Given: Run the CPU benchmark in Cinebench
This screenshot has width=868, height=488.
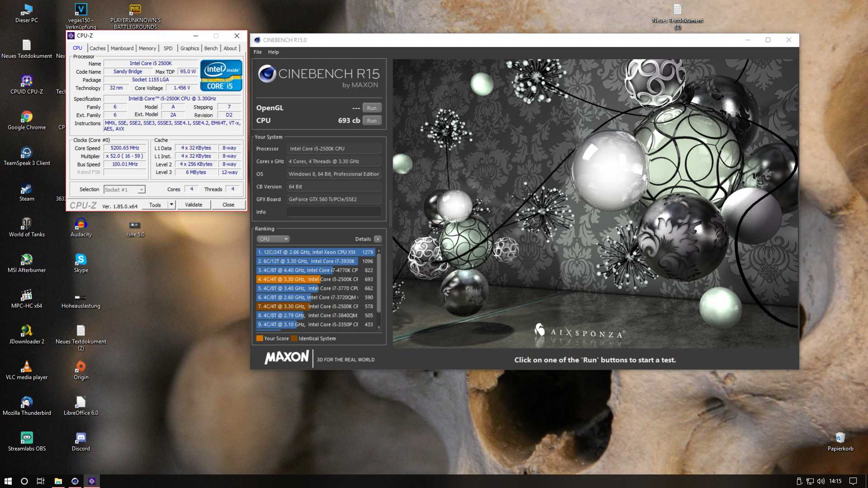Looking at the screenshot, I should [x=372, y=121].
